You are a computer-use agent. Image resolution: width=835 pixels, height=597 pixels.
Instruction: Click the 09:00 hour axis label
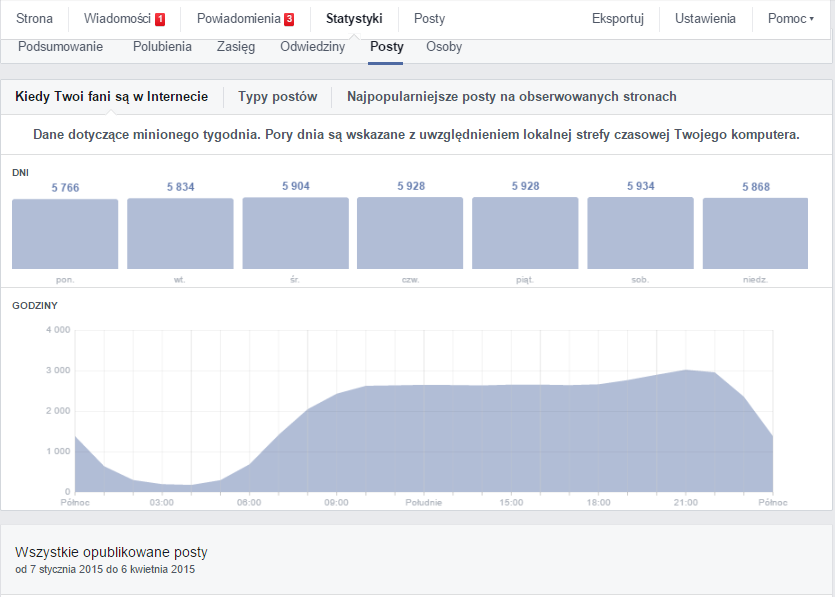[x=336, y=502]
